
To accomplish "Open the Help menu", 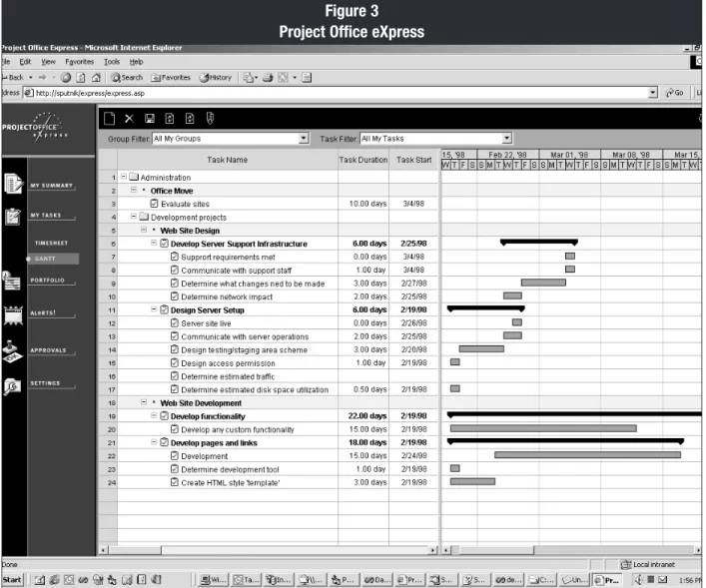I will [x=136, y=62].
